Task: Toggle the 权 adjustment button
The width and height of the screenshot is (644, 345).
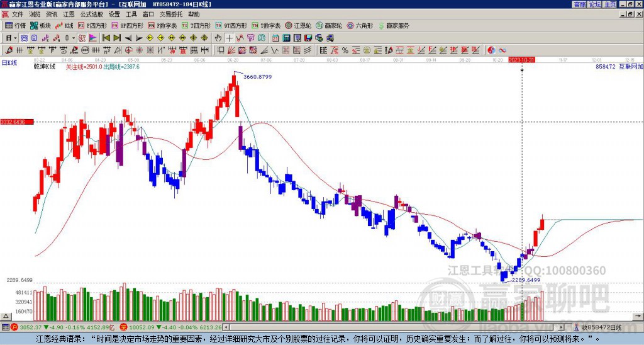Action: pyautogui.click(x=82, y=38)
